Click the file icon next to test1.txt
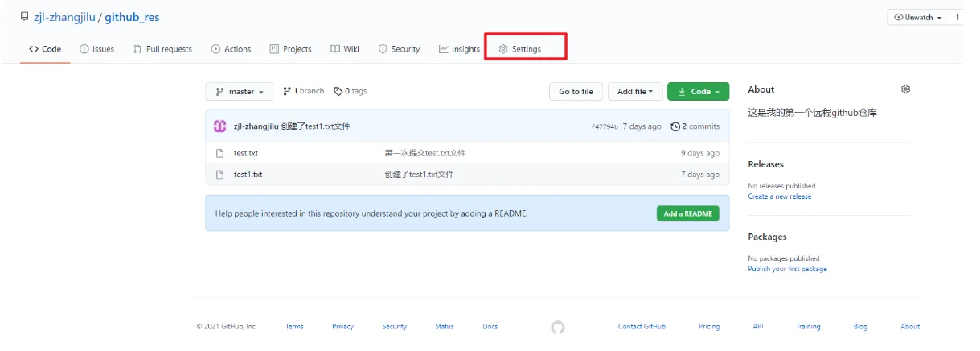980x351 pixels. coord(219,175)
